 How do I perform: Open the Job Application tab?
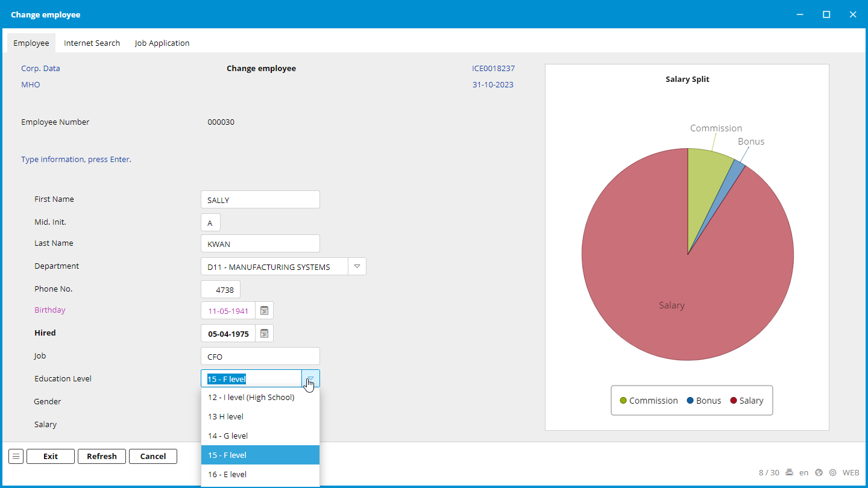coord(162,43)
